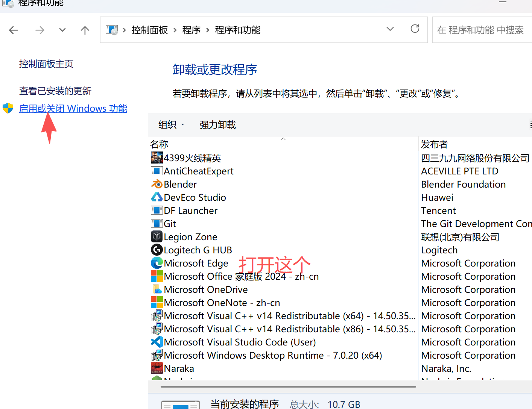Sort by 名称 column header
532x409 pixels.
coord(159,144)
